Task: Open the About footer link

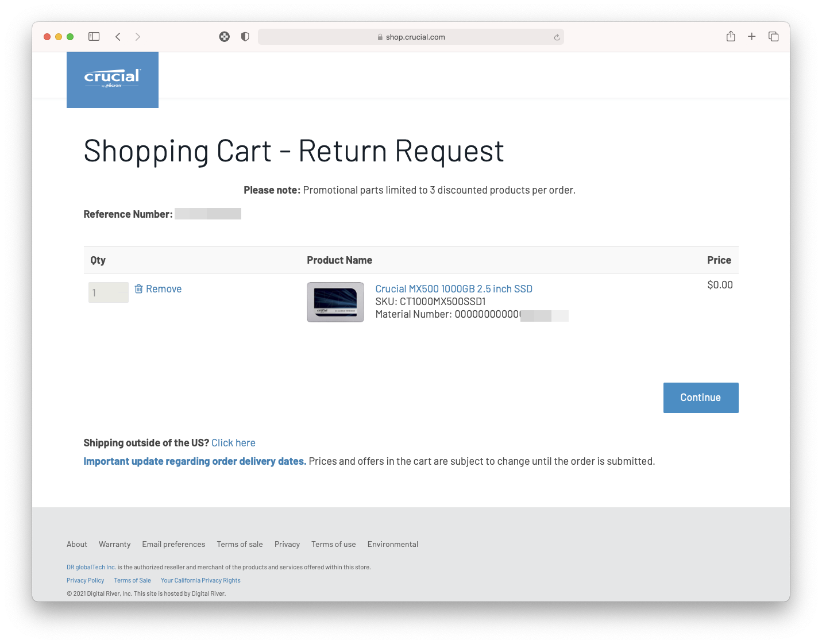Action: [77, 544]
